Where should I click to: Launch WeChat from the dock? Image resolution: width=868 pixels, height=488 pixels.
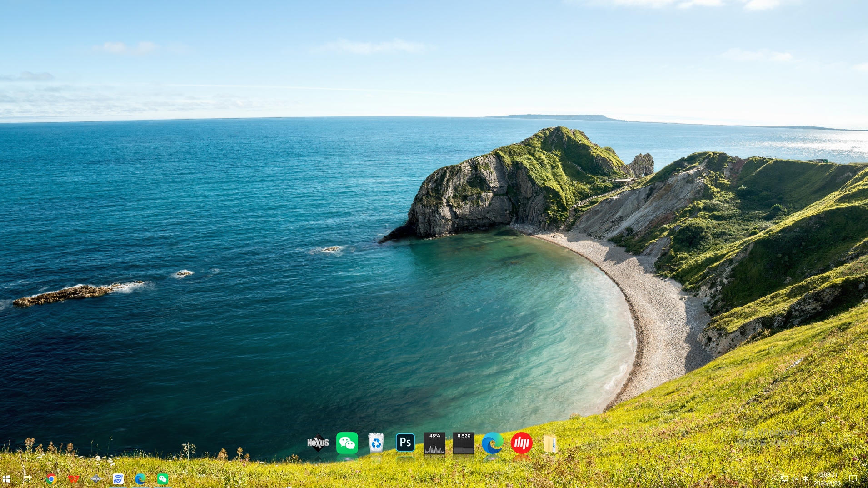tap(347, 443)
